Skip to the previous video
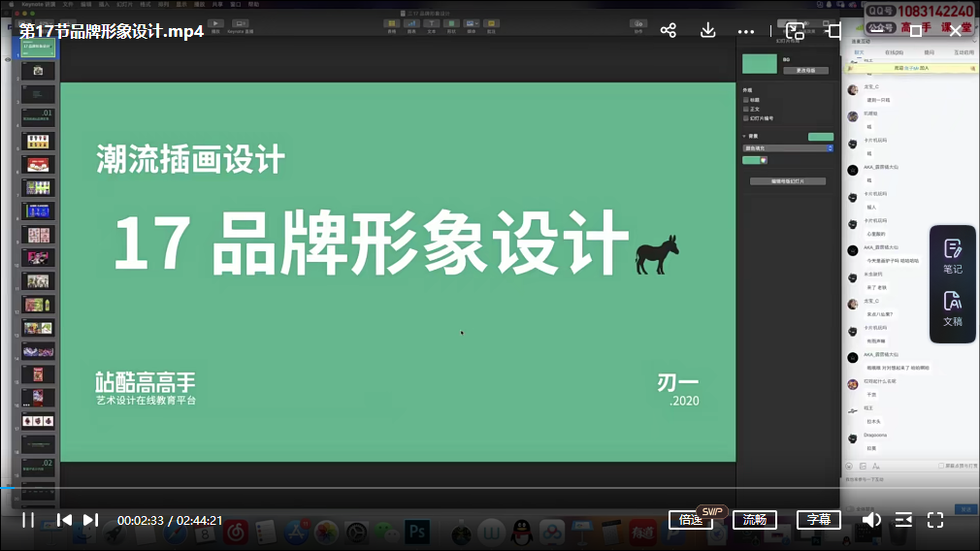This screenshot has width=980, height=551. point(64,520)
